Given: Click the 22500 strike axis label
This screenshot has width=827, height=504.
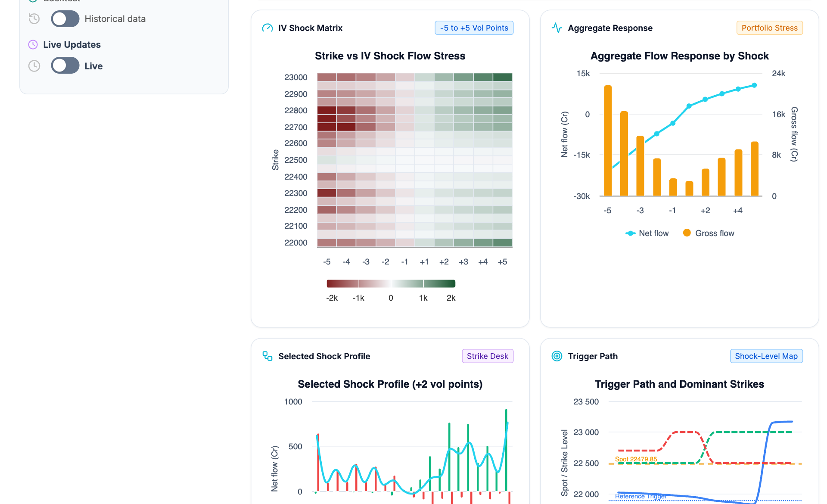Looking at the screenshot, I should 296,160.
